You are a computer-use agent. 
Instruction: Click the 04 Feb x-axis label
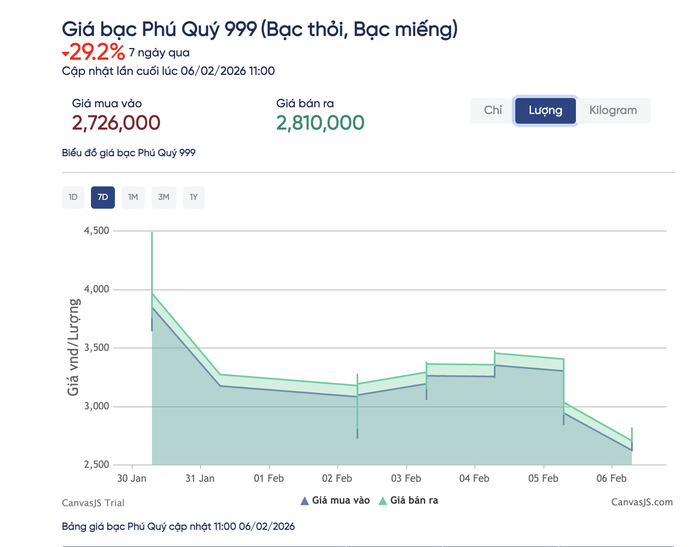(474, 478)
